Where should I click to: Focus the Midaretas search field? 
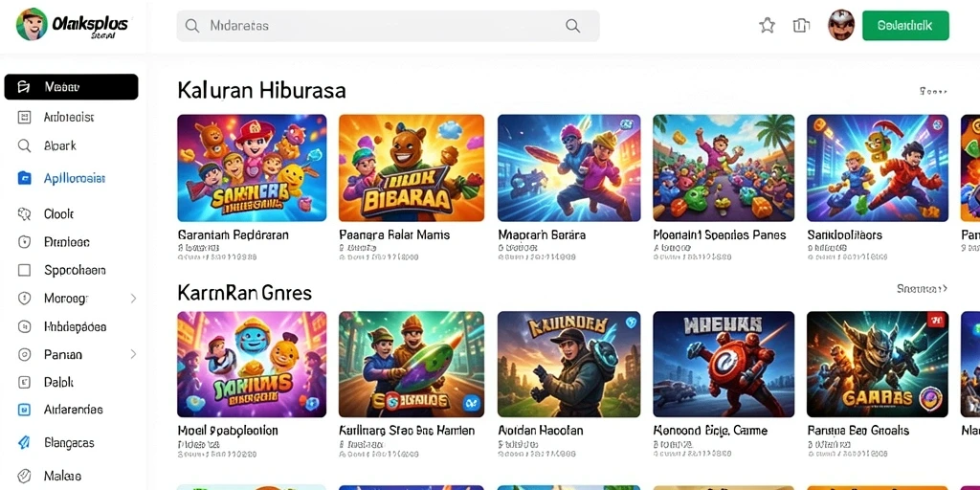point(389,26)
